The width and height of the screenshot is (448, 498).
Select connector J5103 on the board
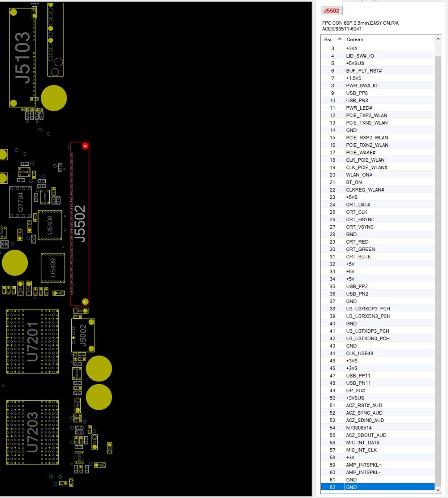pyautogui.click(x=22, y=57)
